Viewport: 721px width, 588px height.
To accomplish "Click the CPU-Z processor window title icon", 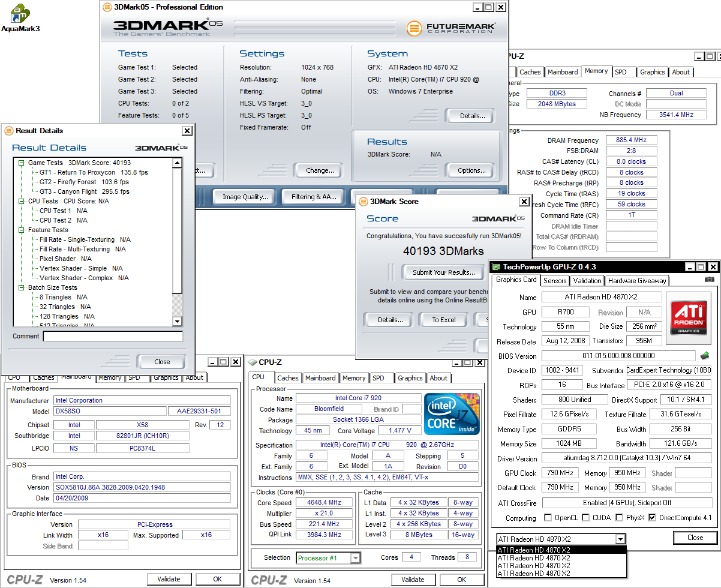I will point(253,362).
